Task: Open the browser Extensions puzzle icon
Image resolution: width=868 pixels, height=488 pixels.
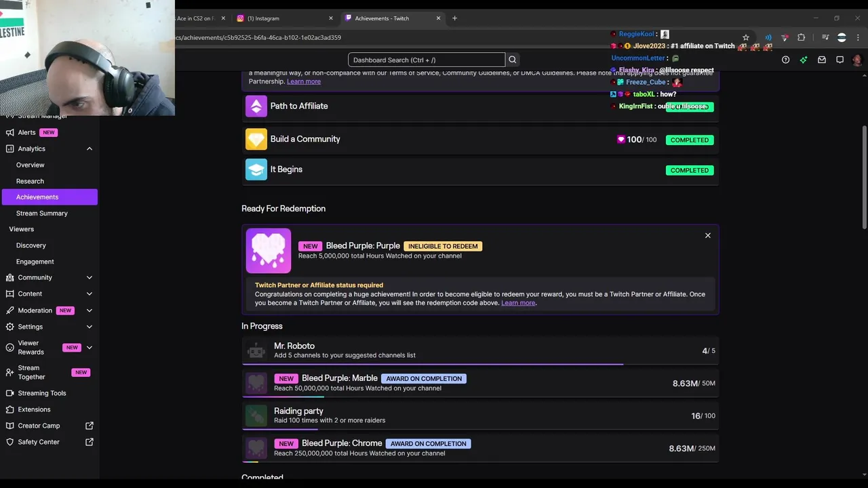Action: (x=801, y=38)
